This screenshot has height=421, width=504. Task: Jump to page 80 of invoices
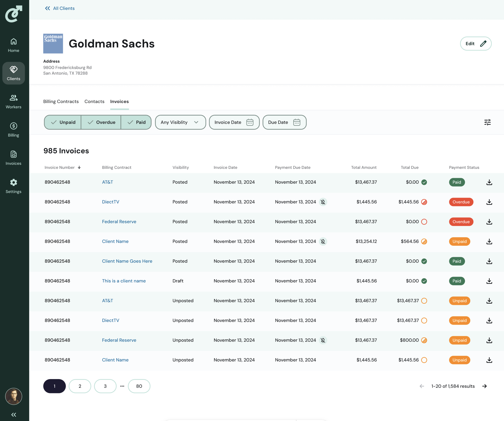tap(139, 386)
